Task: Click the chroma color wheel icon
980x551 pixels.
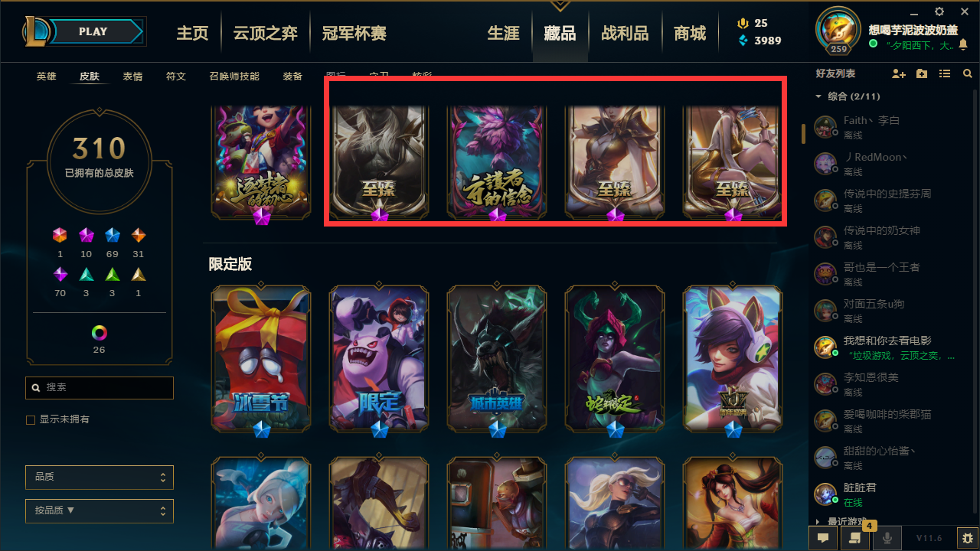Action: 100,333
